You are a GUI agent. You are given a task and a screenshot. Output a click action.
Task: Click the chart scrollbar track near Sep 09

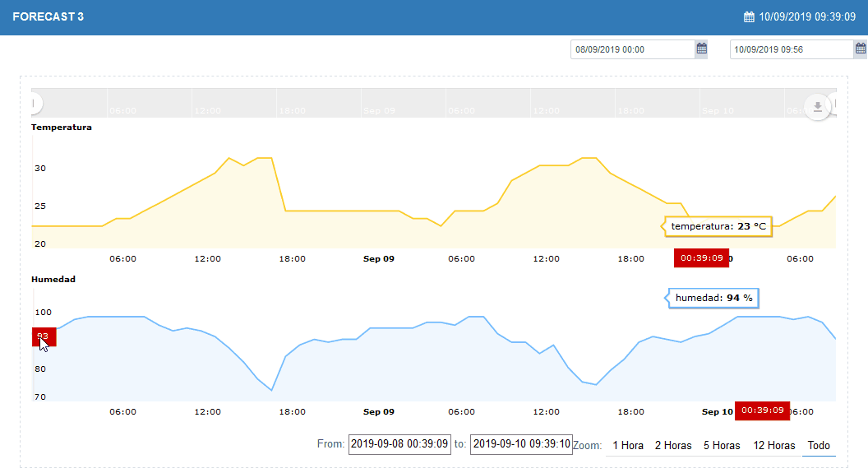coord(379,103)
